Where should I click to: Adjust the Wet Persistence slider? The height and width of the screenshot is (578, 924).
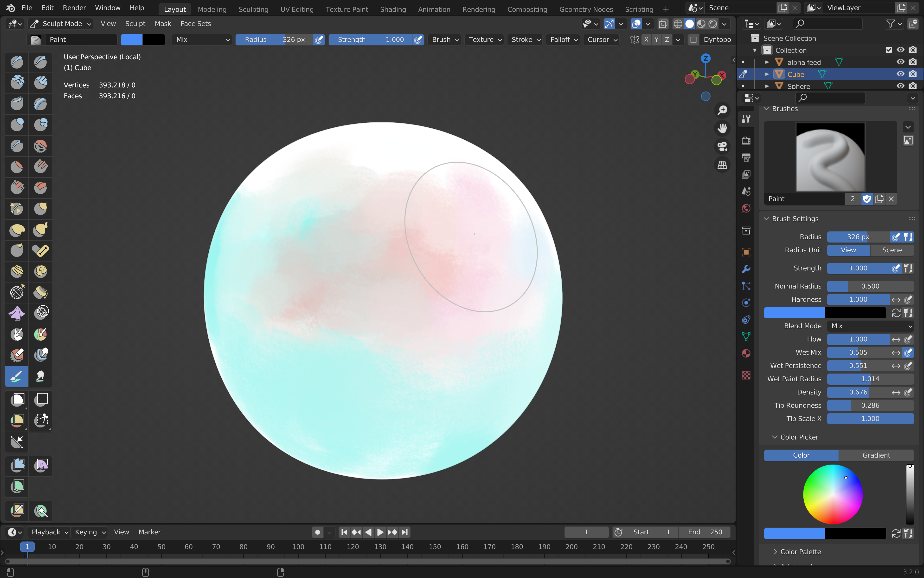click(x=858, y=366)
